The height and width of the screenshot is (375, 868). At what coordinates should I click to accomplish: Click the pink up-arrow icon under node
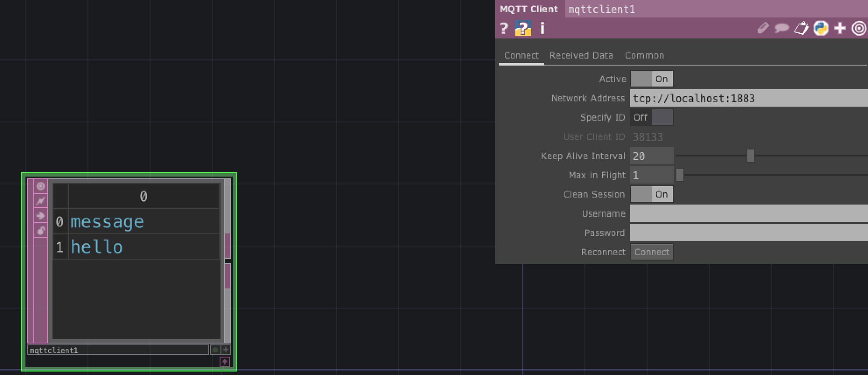tap(224, 362)
